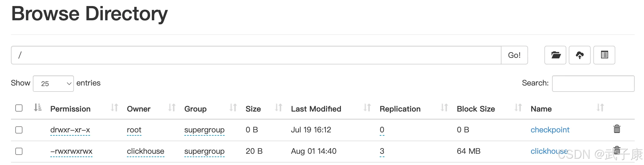Focus the Search input box
This screenshot has width=644, height=165.
tap(593, 84)
